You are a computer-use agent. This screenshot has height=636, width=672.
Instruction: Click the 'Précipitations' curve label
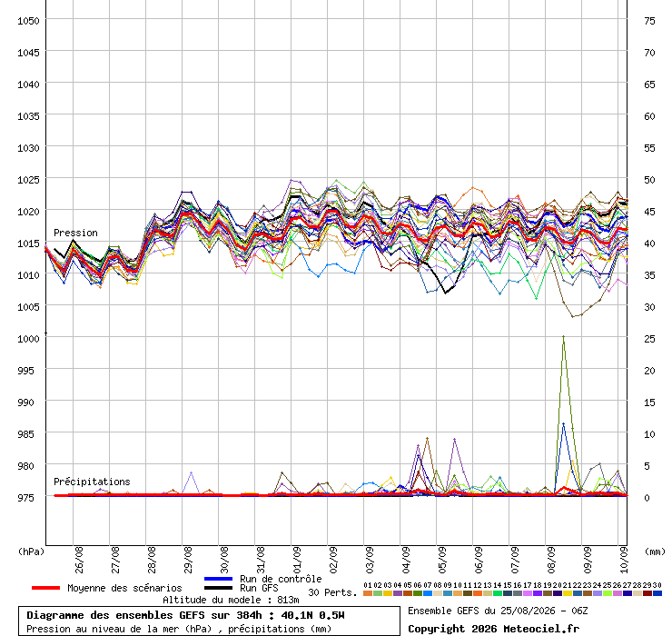(x=92, y=482)
